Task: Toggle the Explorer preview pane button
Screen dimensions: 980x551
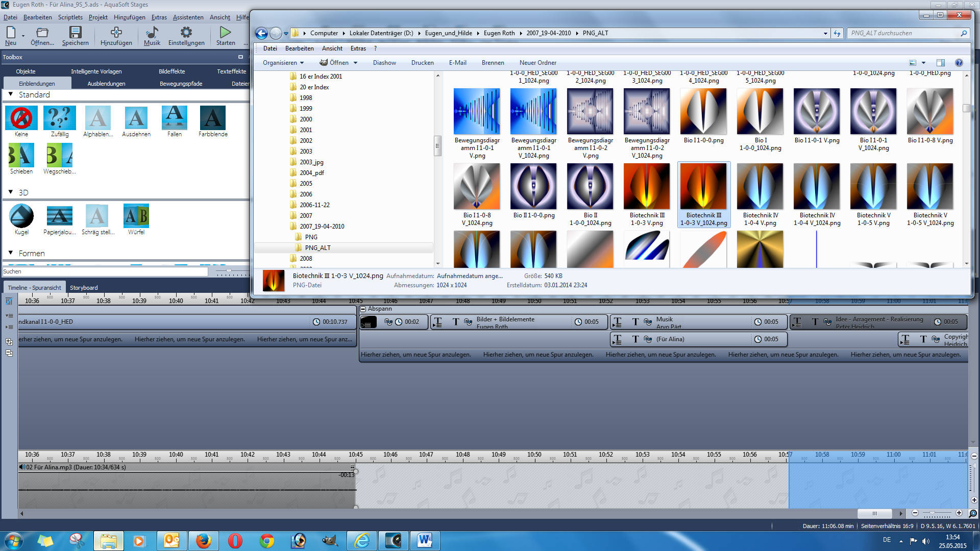Action: click(x=941, y=63)
